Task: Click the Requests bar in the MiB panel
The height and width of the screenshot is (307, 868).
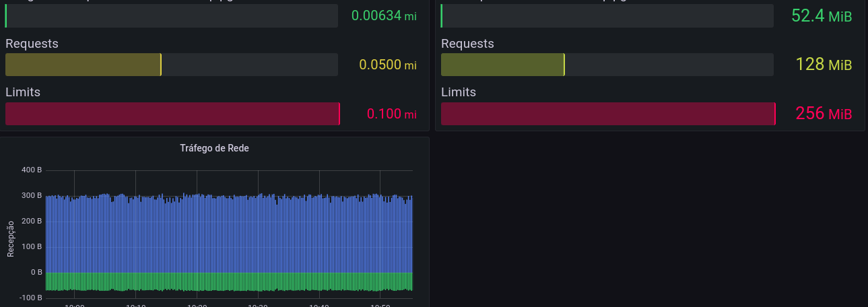Action: [502, 65]
